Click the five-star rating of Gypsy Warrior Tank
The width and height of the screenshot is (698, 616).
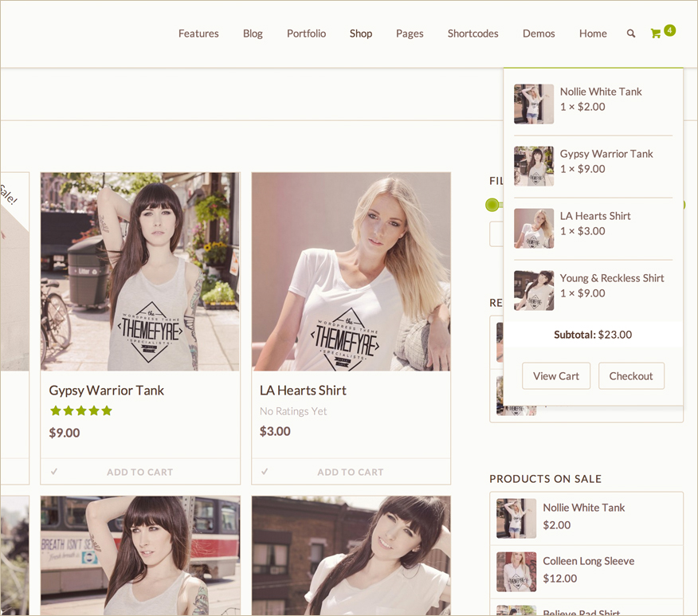tap(81, 410)
